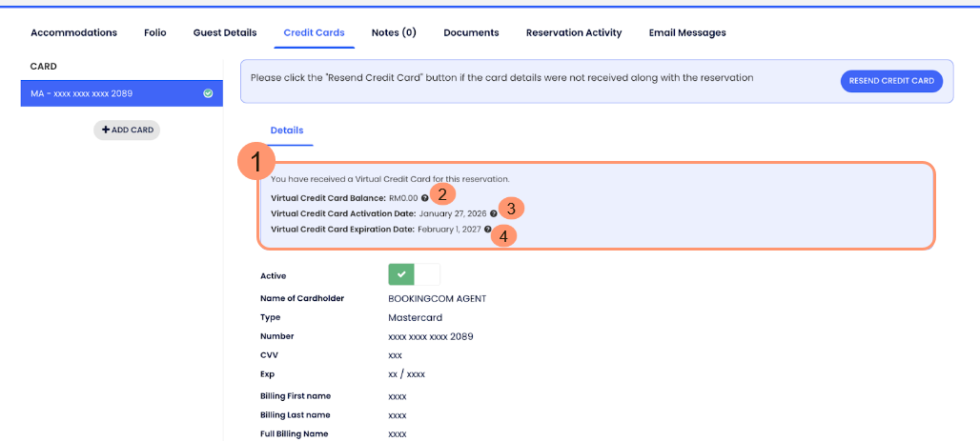This screenshot has height=441, width=980.
Task: Click help icon next to Activation Date
Action: click(x=493, y=213)
